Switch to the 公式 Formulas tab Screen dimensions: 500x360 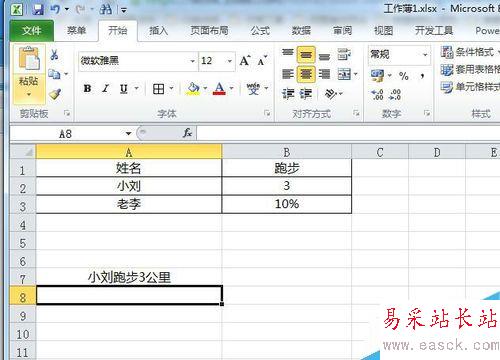[x=260, y=31]
